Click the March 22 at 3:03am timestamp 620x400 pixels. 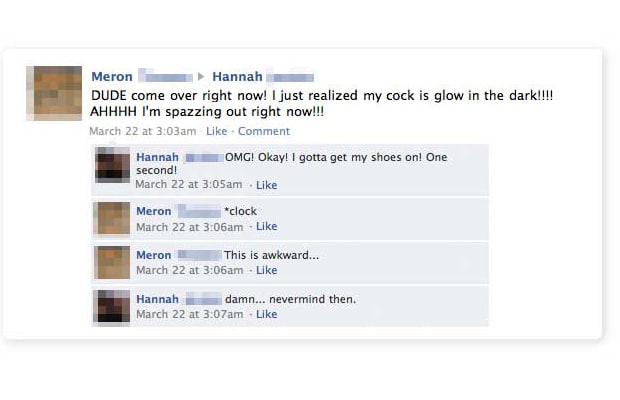tap(143, 131)
